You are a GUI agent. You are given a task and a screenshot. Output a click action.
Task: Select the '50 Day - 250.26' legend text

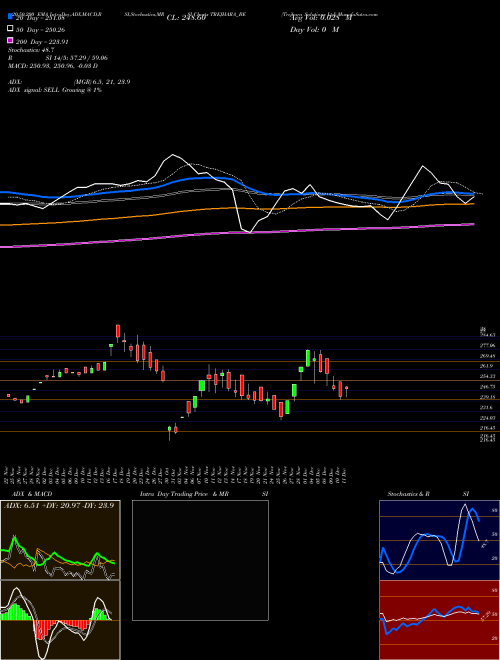[41, 29]
